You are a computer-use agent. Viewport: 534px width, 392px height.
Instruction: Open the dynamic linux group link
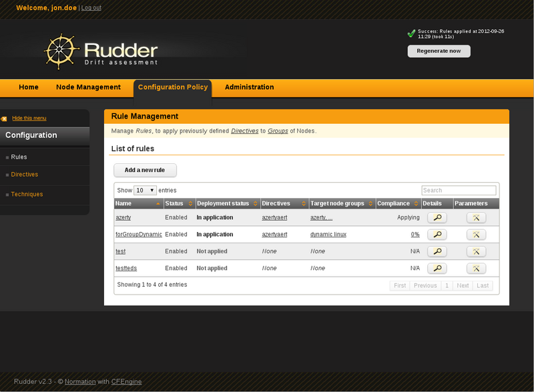click(x=328, y=235)
